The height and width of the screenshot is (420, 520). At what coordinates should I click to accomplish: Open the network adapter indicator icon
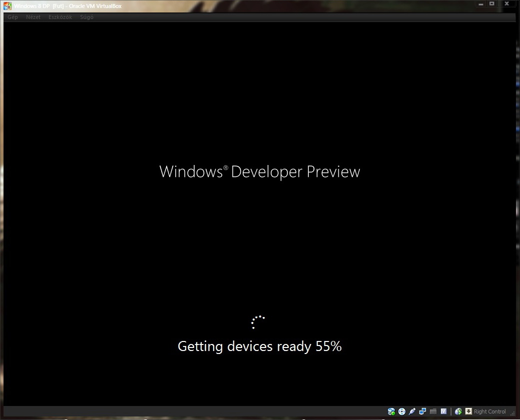[423, 411]
